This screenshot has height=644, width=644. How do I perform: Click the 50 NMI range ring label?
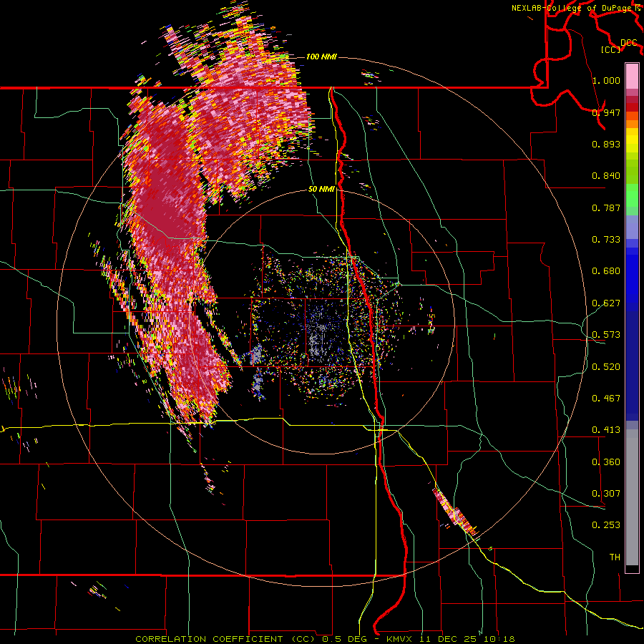[x=321, y=189]
